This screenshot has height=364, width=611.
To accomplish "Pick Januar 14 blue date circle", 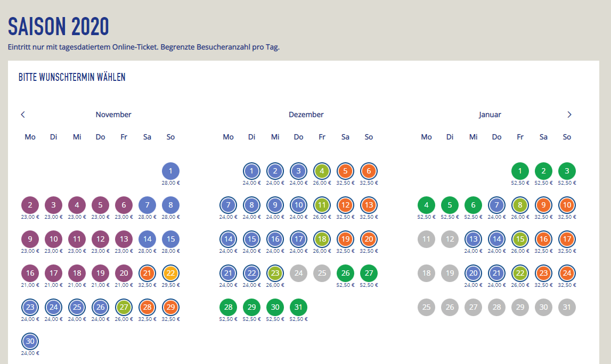I will (x=497, y=239).
